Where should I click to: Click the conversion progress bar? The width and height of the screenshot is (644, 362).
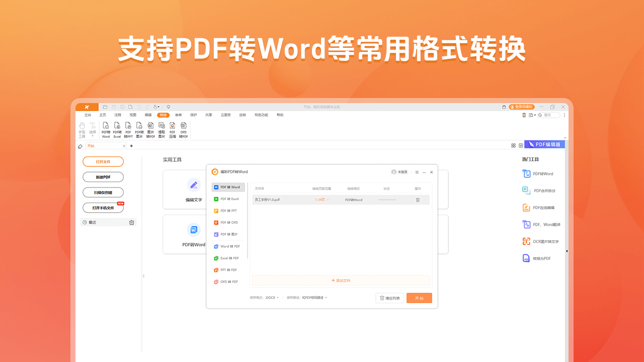tap(386, 200)
